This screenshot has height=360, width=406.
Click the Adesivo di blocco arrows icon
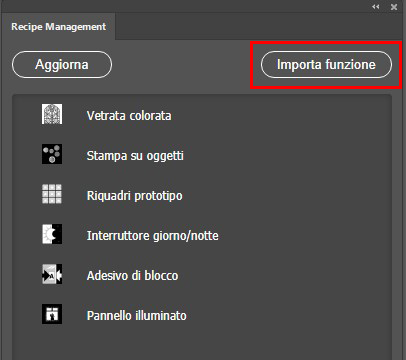52,274
